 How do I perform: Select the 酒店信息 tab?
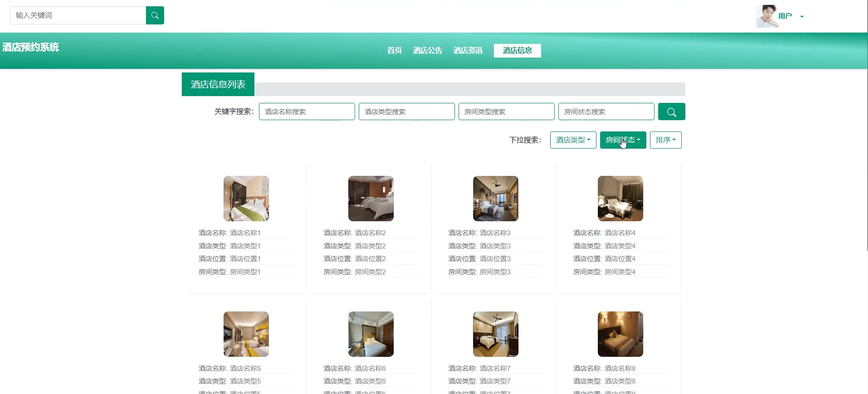click(x=517, y=51)
